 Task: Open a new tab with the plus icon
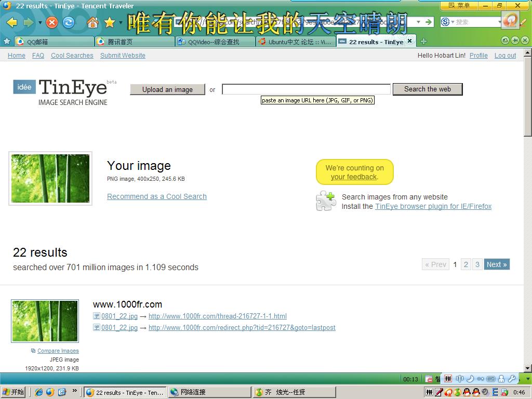423,42
